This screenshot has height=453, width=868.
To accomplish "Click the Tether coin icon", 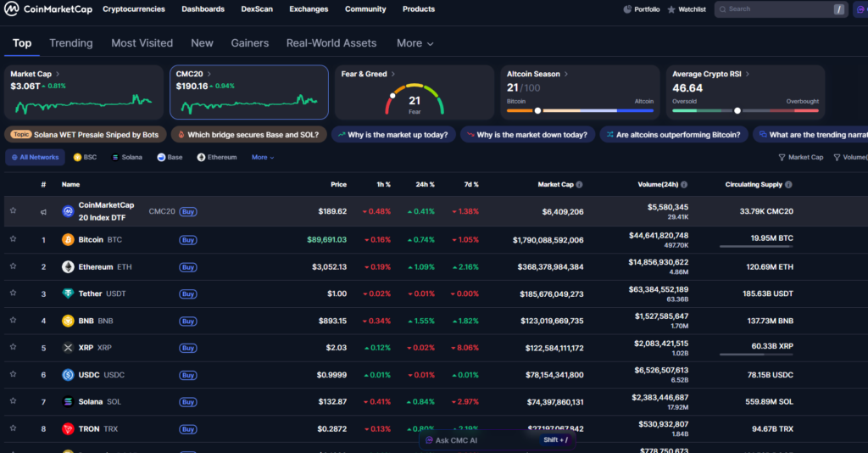I will coord(68,294).
